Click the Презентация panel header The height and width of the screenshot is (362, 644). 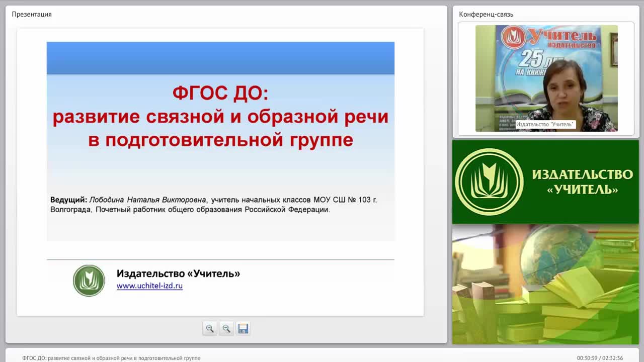coord(32,14)
